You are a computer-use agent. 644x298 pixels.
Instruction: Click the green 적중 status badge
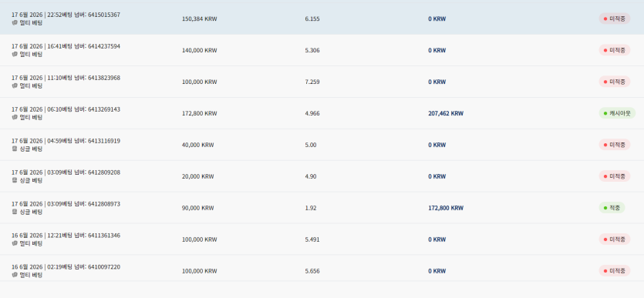(x=612, y=208)
